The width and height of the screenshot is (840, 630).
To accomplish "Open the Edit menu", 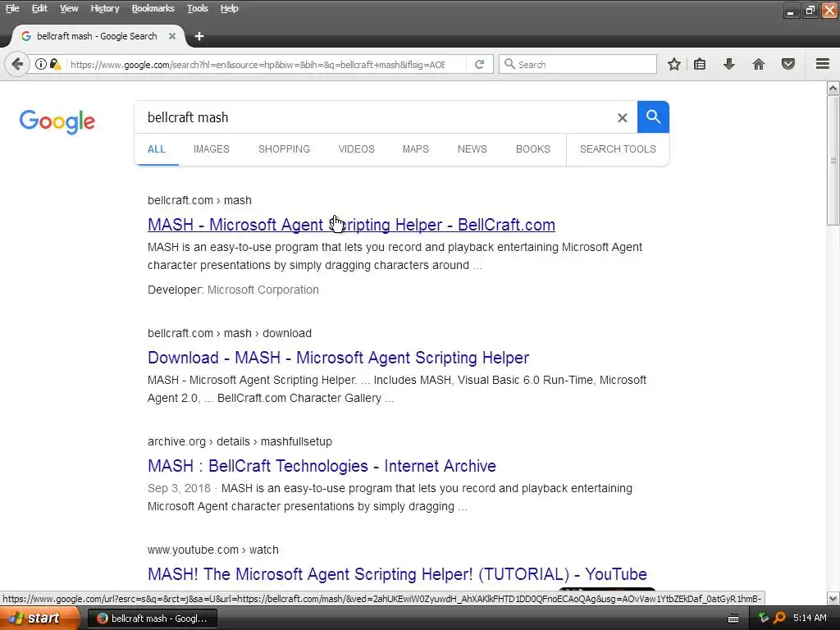I will click(x=39, y=8).
